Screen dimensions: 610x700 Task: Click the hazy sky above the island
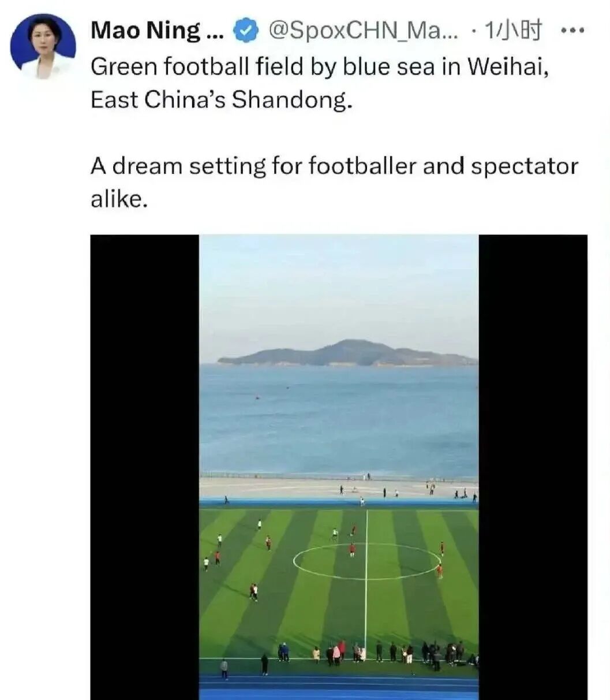pyautogui.click(x=339, y=289)
